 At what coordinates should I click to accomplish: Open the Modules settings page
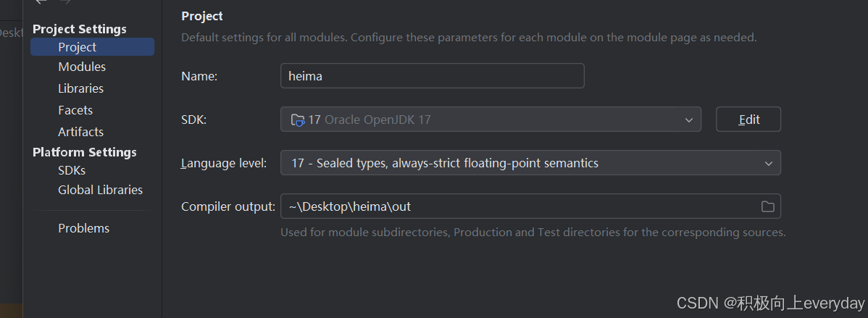(82, 67)
